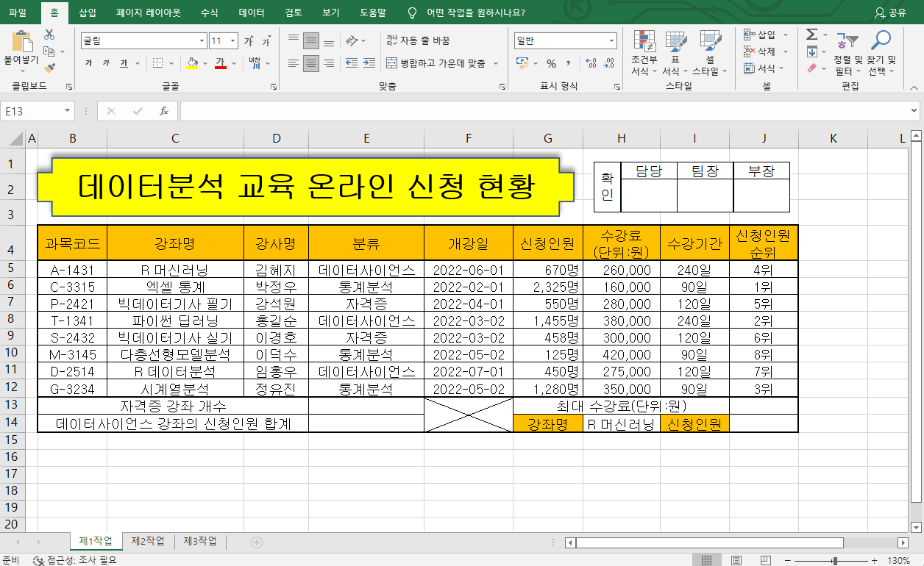
Task: Toggle Center horizontal alignment
Action: click(311, 63)
